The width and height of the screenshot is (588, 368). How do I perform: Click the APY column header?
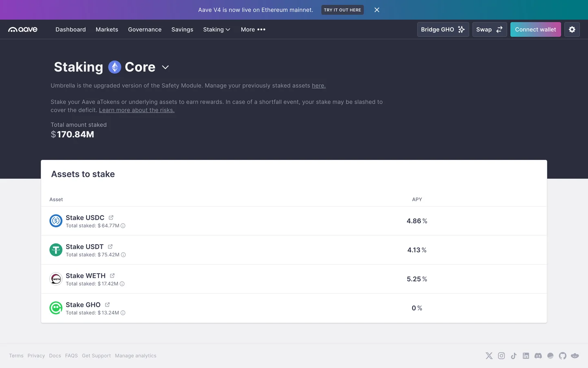(417, 200)
